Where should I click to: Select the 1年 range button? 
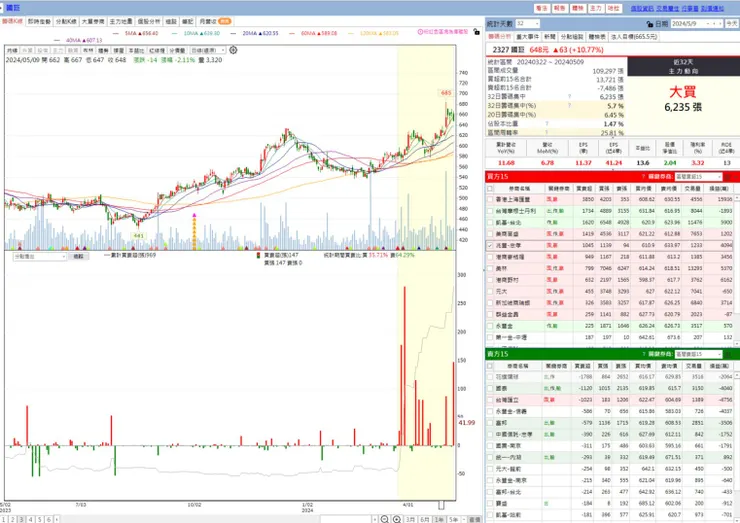[439, 519]
